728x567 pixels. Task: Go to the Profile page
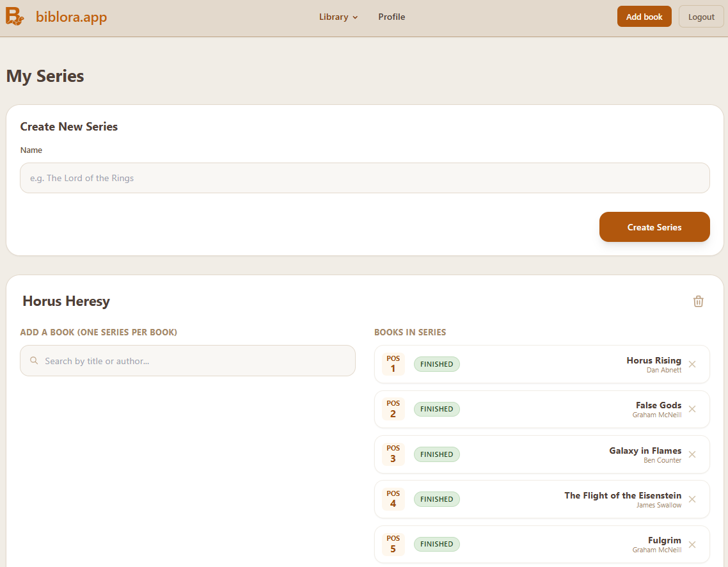[x=392, y=17]
